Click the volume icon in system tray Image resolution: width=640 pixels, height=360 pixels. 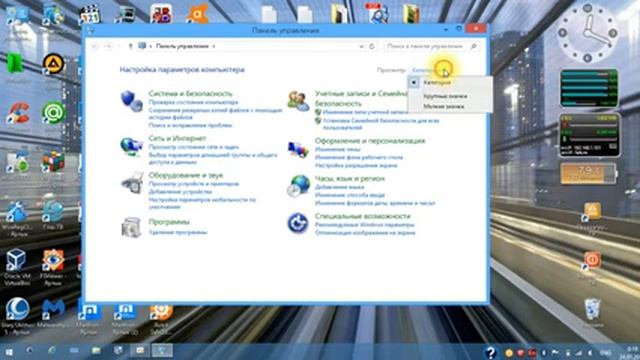tap(590, 352)
